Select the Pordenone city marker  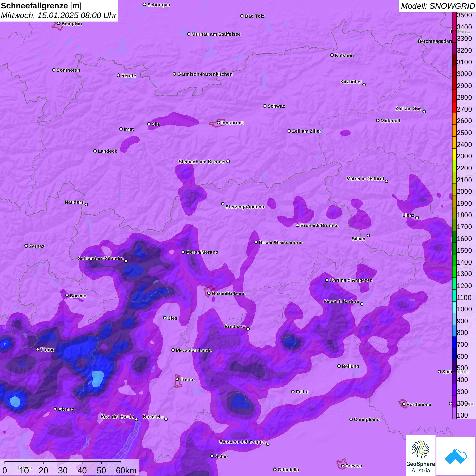[404, 404]
